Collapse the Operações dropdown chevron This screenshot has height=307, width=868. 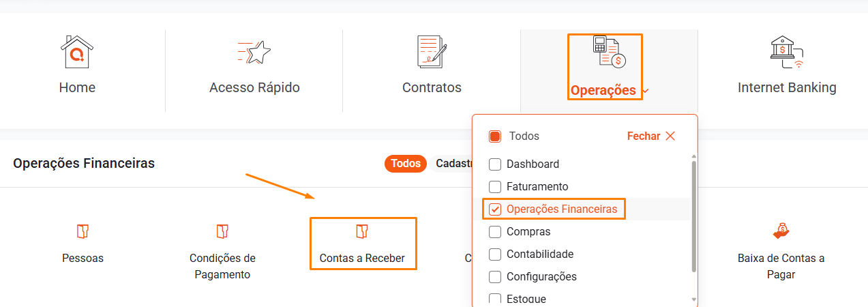[x=646, y=91]
